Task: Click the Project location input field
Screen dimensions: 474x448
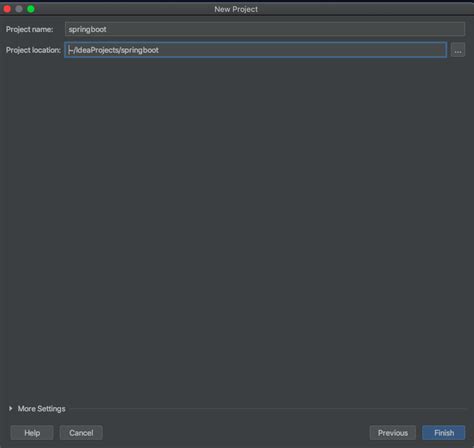Action: tap(255, 50)
